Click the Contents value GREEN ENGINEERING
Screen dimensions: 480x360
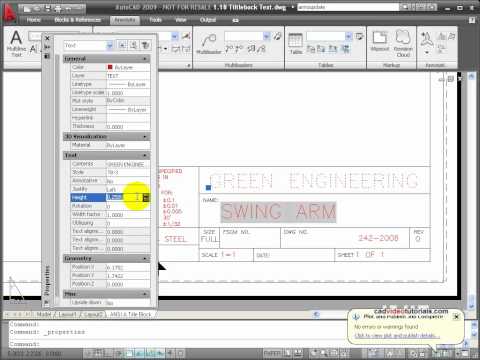128,164
